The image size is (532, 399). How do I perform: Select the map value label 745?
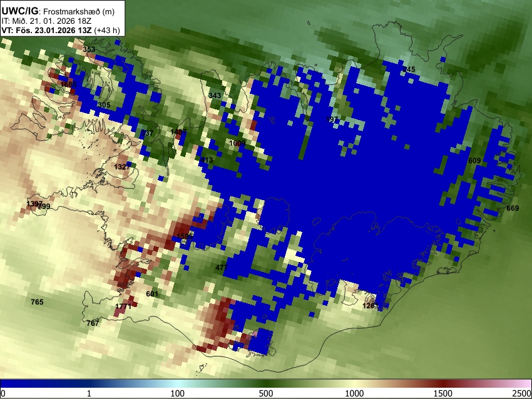pyautogui.click(x=409, y=69)
